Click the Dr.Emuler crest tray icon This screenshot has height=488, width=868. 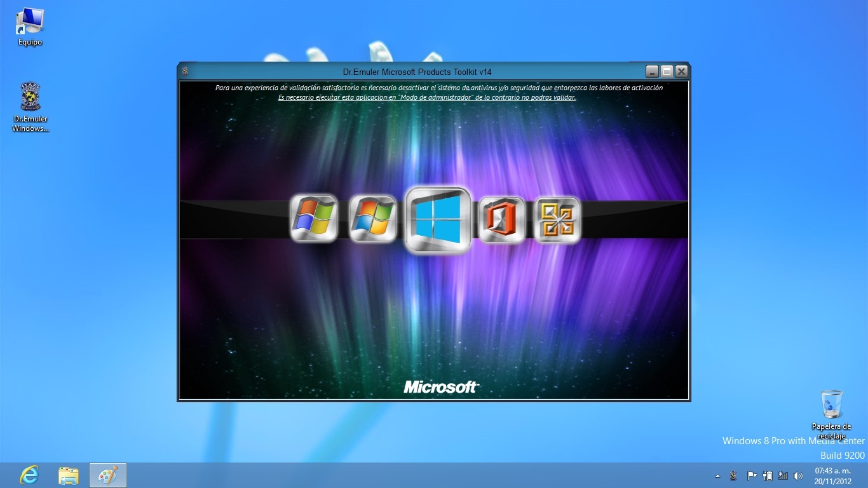point(733,475)
